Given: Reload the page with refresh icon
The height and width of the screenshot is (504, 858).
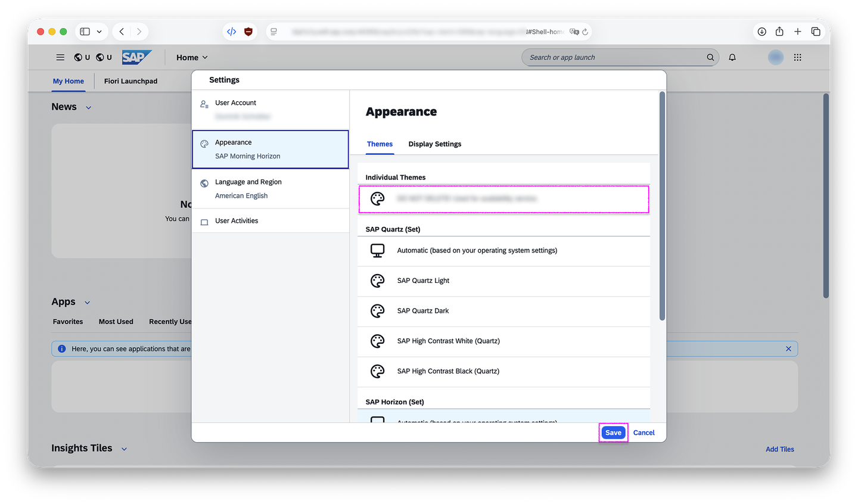Looking at the screenshot, I should click(585, 32).
